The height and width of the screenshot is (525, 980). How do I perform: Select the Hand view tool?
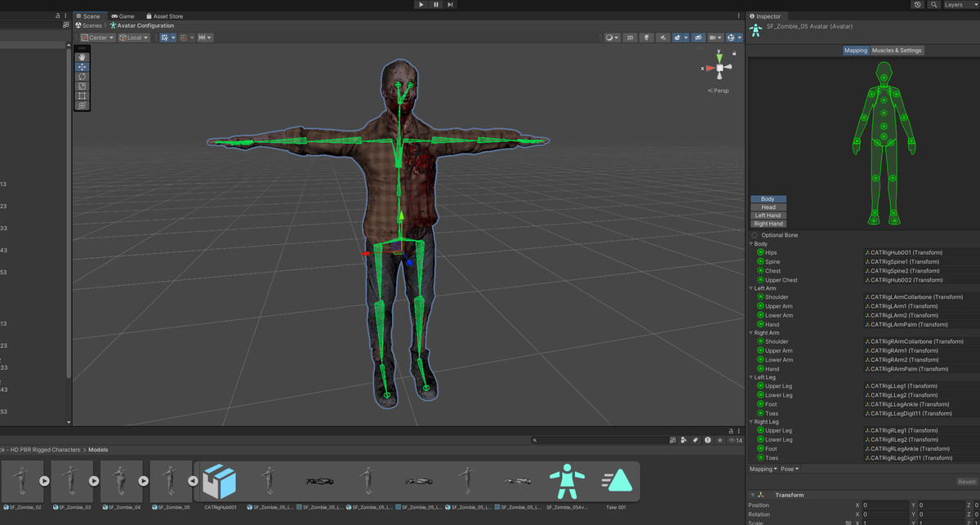point(82,57)
